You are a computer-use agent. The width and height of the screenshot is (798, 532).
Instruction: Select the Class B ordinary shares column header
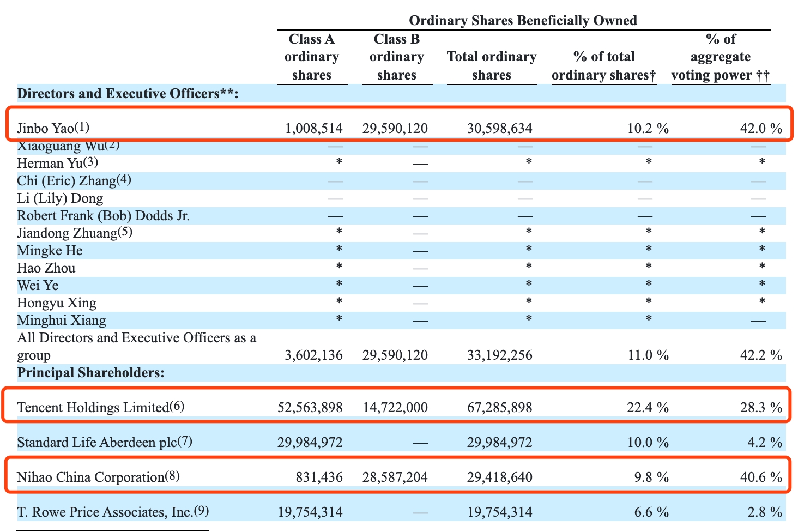pos(397,57)
